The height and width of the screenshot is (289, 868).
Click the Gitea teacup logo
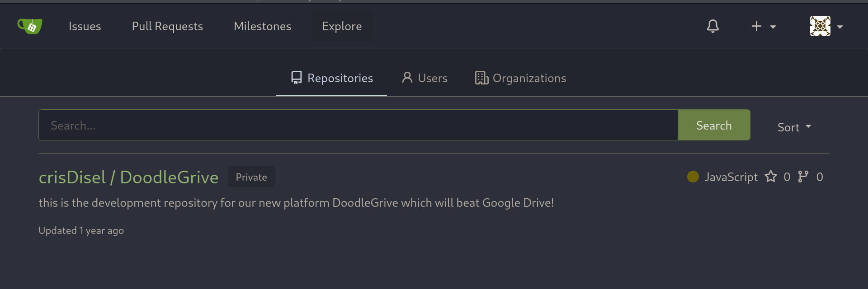click(30, 26)
